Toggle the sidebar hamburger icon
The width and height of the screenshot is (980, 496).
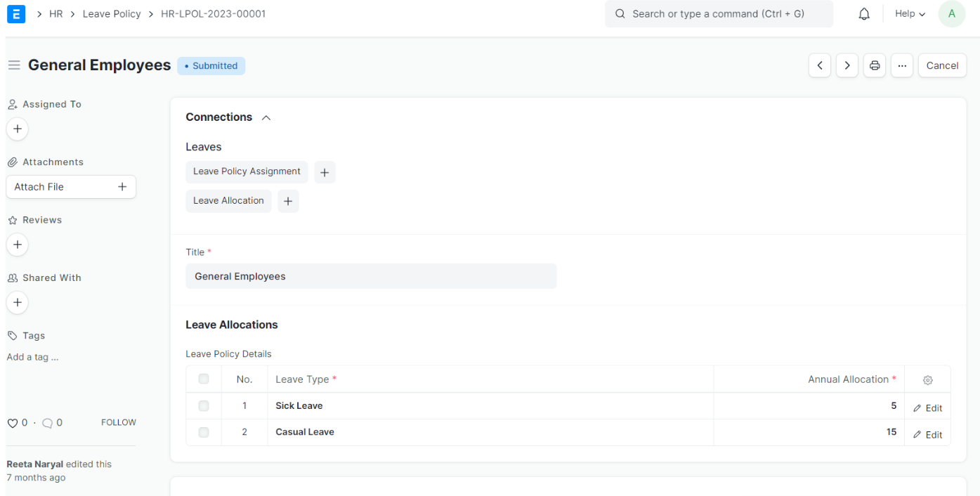[x=14, y=65]
